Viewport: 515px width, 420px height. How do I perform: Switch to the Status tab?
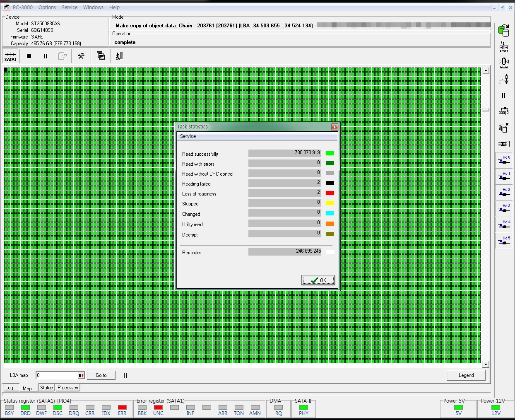click(x=46, y=388)
